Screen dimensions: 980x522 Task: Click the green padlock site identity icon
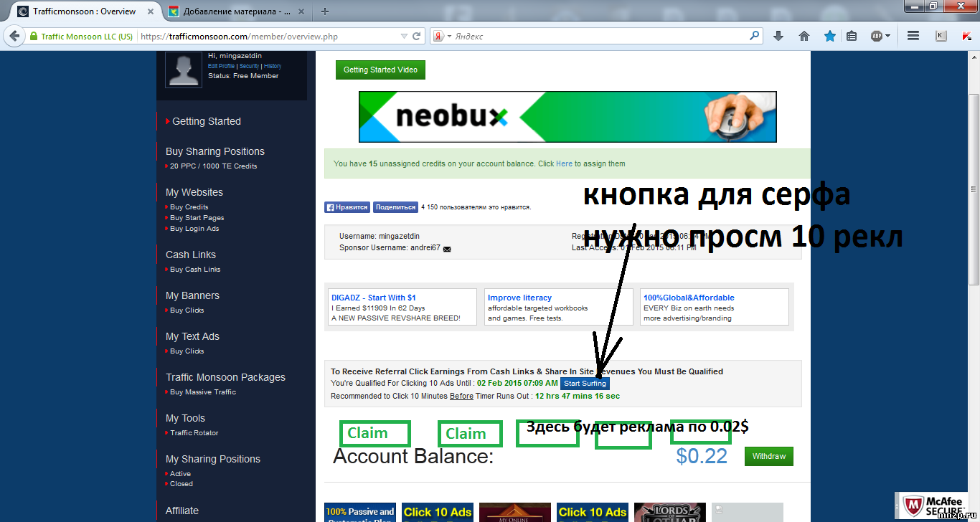33,37
